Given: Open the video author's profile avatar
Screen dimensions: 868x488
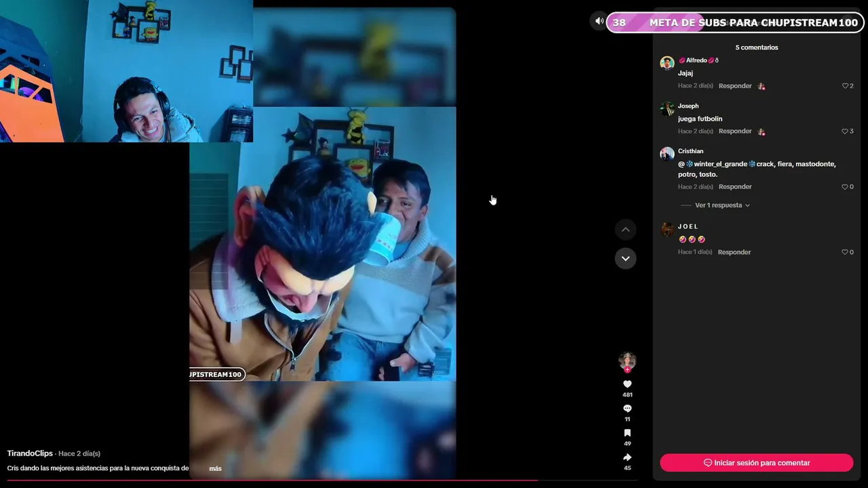Looking at the screenshot, I should [627, 361].
